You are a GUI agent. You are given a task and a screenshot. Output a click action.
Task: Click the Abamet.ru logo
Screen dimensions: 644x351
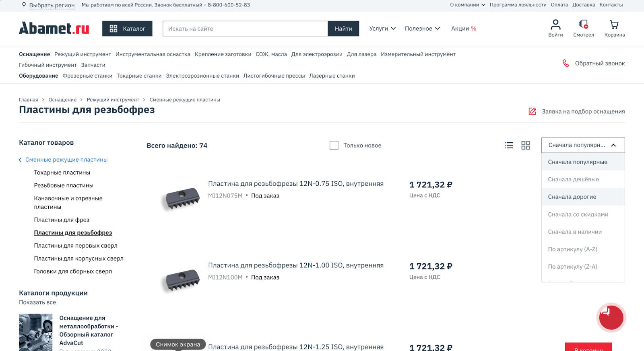coord(54,29)
